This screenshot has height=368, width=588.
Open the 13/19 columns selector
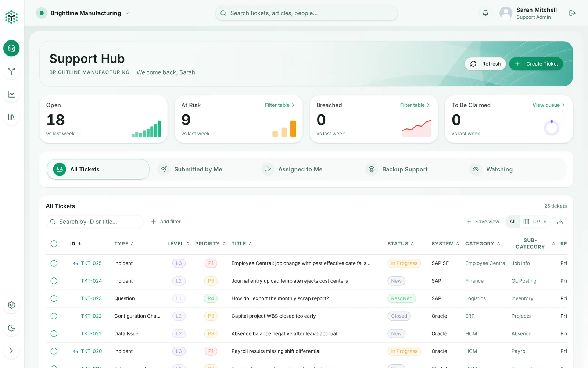point(535,222)
